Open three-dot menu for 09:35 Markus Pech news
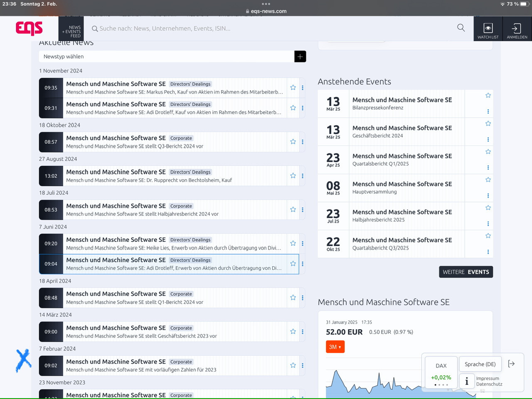This screenshot has height=399, width=532. pyautogui.click(x=303, y=88)
